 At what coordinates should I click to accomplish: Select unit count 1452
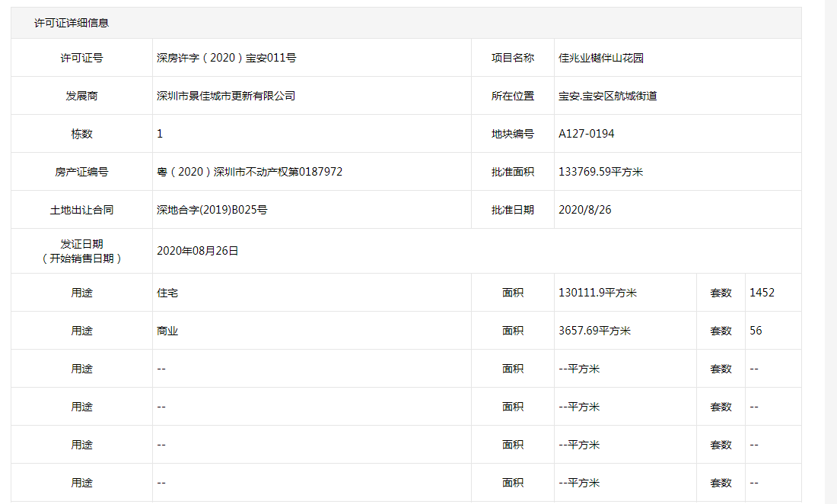(x=762, y=292)
